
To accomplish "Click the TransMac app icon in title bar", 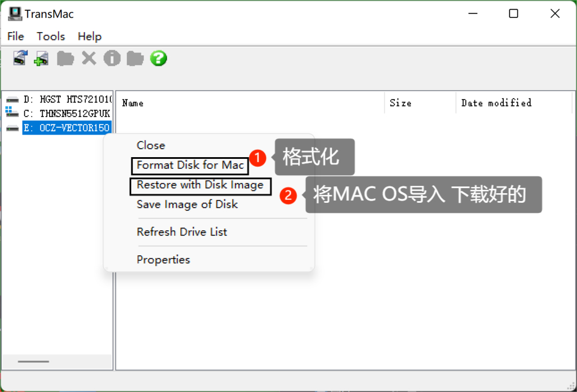I will (x=15, y=14).
